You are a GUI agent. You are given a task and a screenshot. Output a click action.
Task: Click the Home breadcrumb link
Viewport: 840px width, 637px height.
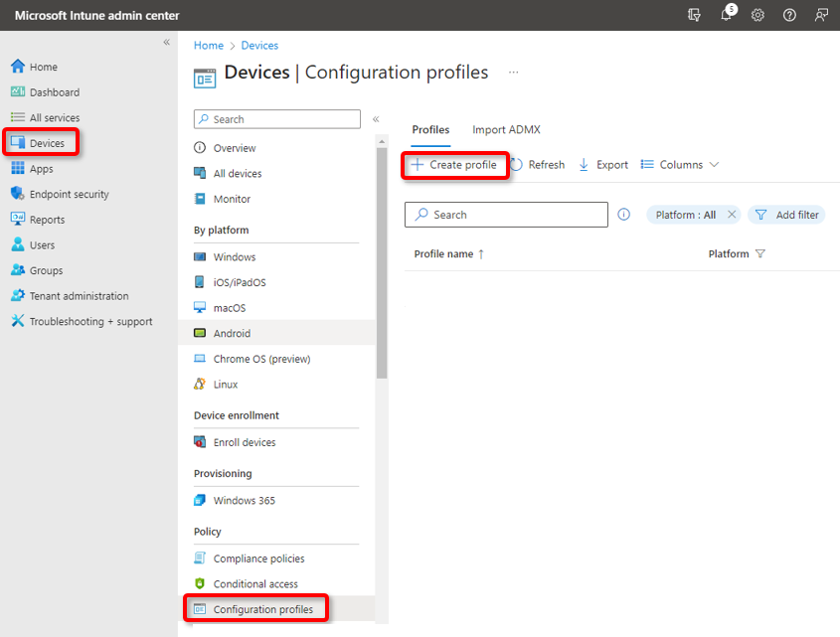click(x=209, y=46)
